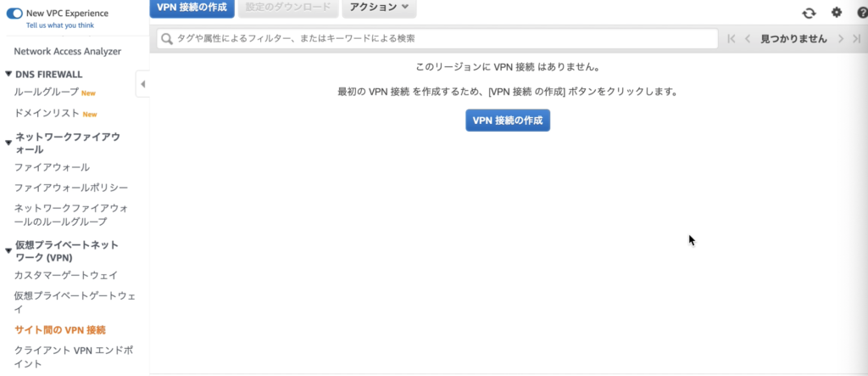The image size is (868, 376).
Task: Collapse the sidebar with the arrow handle
Action: tap(142, 84)
